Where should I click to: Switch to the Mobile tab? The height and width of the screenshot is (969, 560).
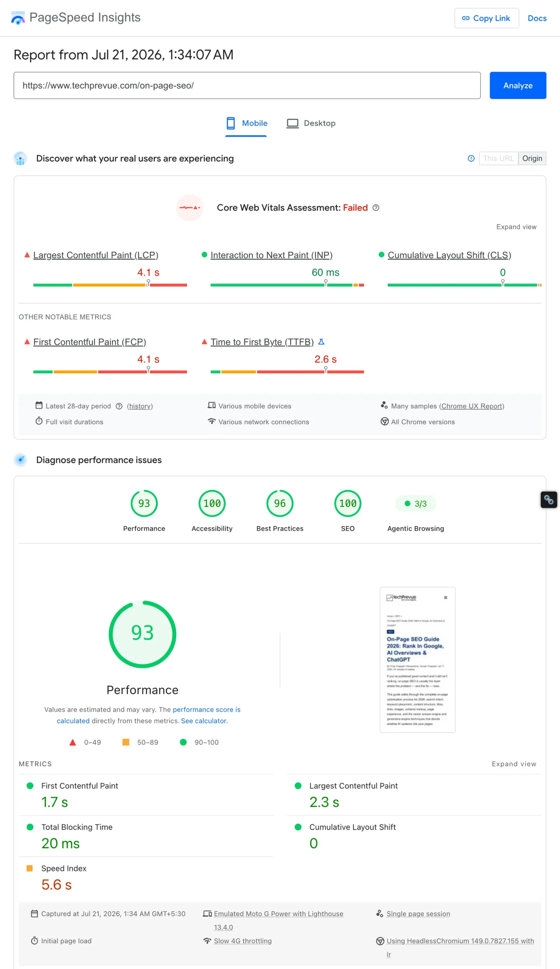tap(246, 123)
